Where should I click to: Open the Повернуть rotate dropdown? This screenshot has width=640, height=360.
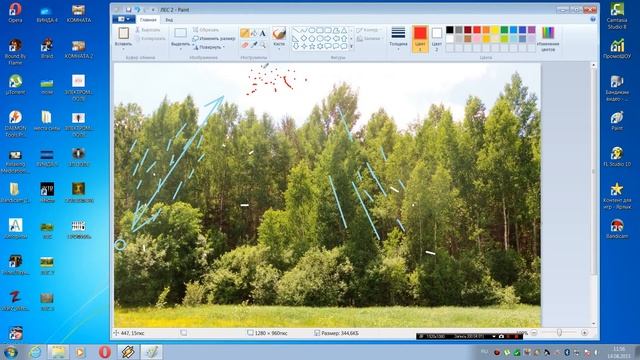(209, 47)
